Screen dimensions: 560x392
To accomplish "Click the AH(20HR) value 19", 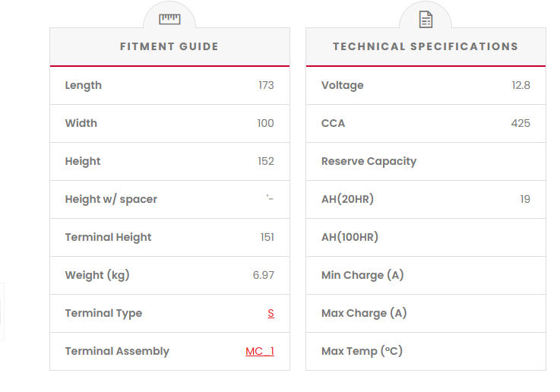I will [x=525, y=199].
